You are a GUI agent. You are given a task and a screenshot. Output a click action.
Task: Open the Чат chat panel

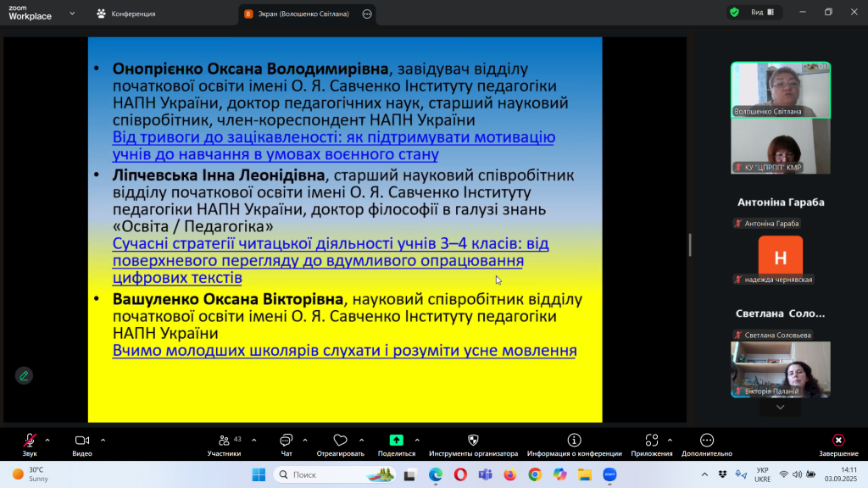click(286, 441)
